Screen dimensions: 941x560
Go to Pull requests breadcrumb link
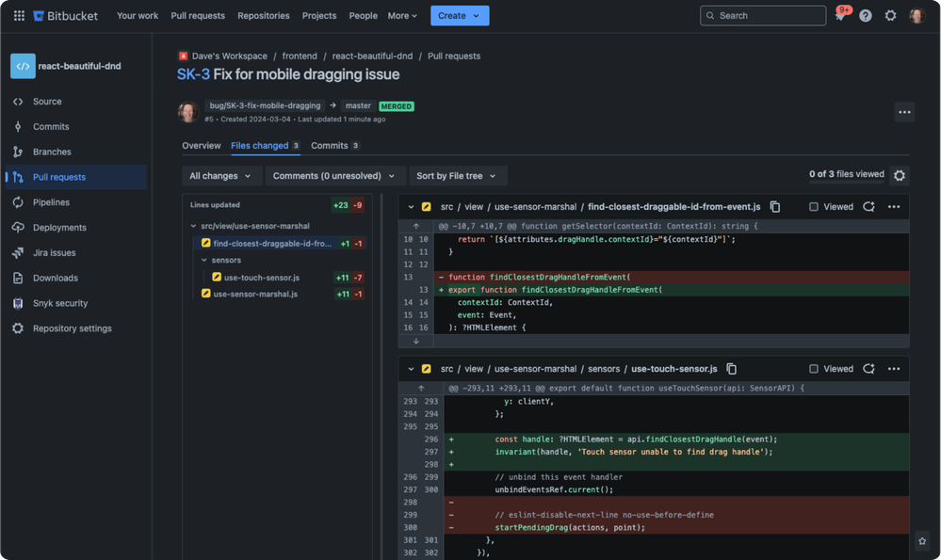(x=454, y=56)
